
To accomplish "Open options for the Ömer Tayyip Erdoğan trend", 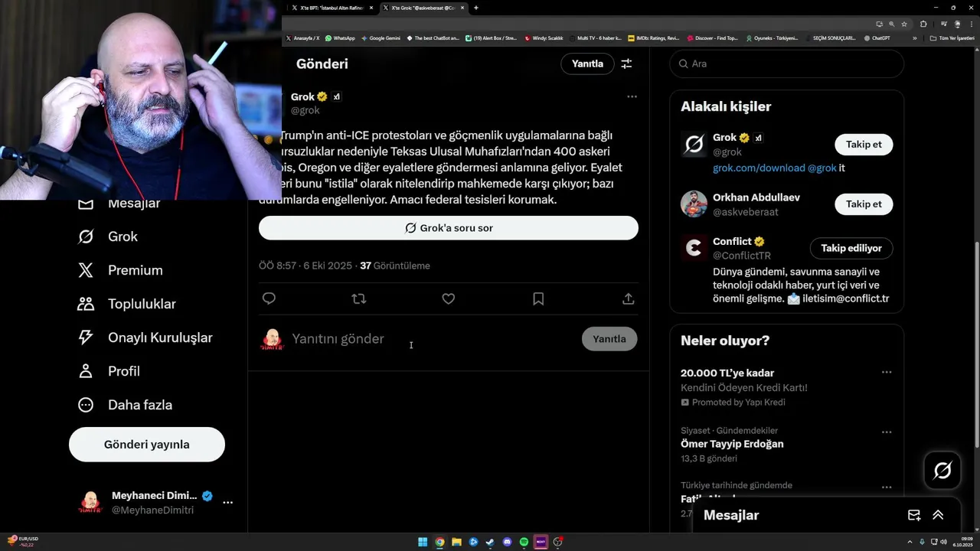I will click(887, 432).
